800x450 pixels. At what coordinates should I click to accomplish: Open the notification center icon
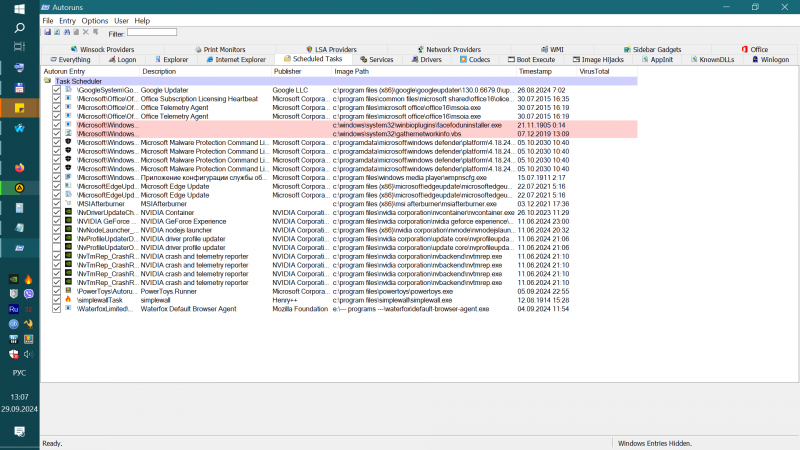pos(19,432)
